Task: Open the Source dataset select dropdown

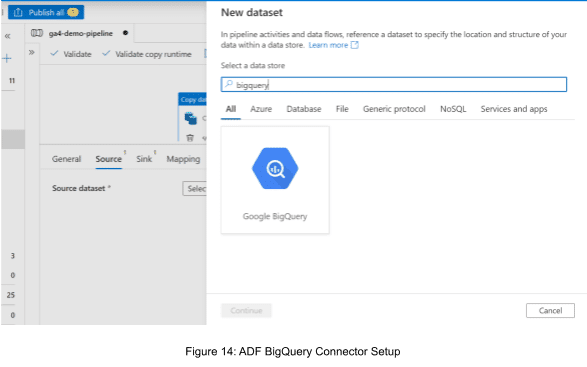Action: [195, 189]
